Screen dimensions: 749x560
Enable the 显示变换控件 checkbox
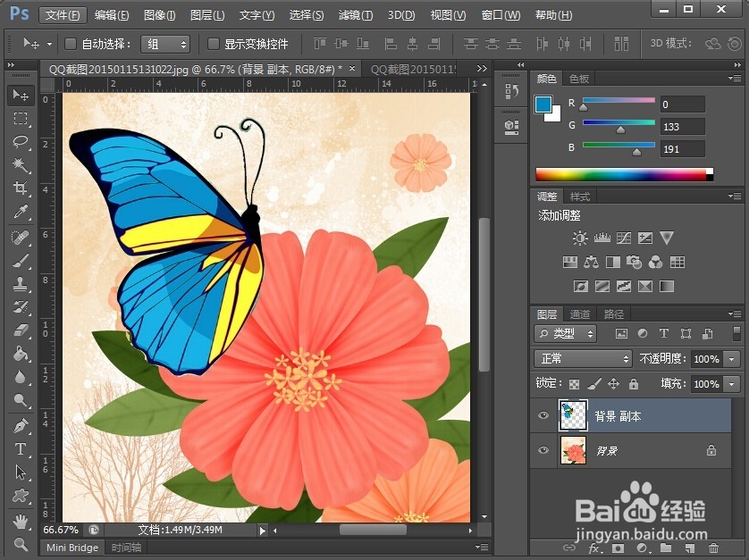pos(212,44)
